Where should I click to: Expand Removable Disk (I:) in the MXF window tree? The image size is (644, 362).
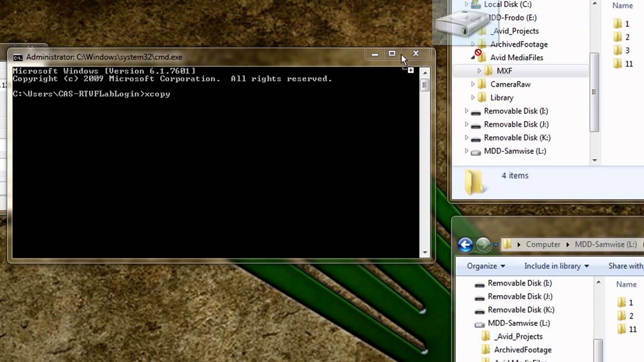point(466,111)
